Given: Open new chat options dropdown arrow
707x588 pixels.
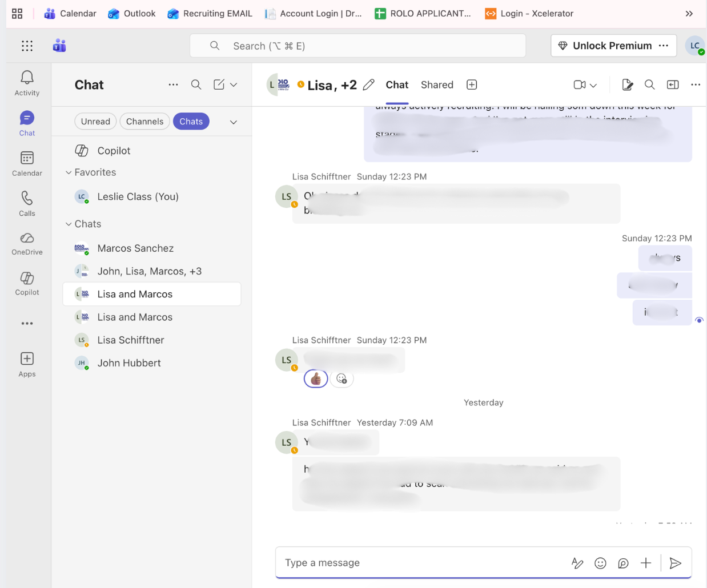Looking at the screenshot, I should coord(234,84).
